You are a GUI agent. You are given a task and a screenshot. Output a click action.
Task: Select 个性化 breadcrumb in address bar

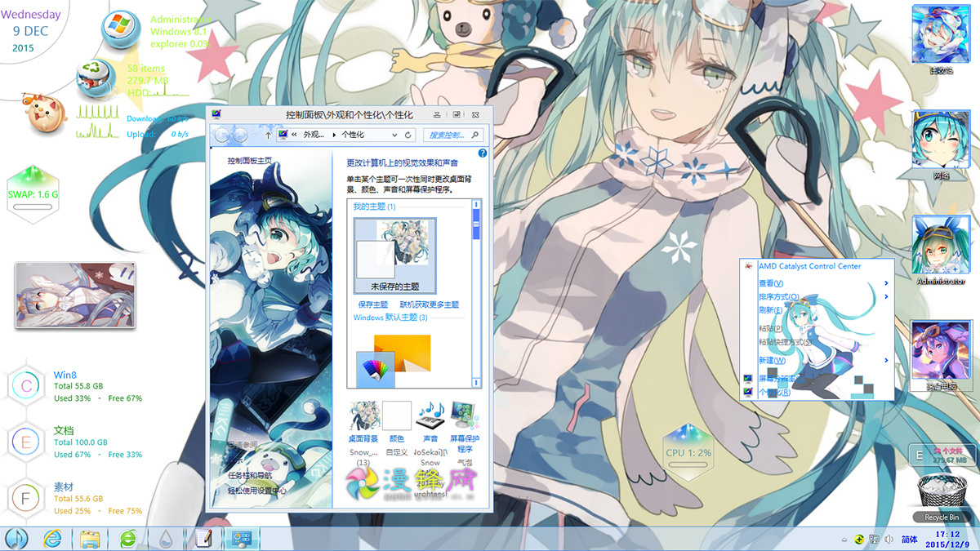click(x=353, y=135)
